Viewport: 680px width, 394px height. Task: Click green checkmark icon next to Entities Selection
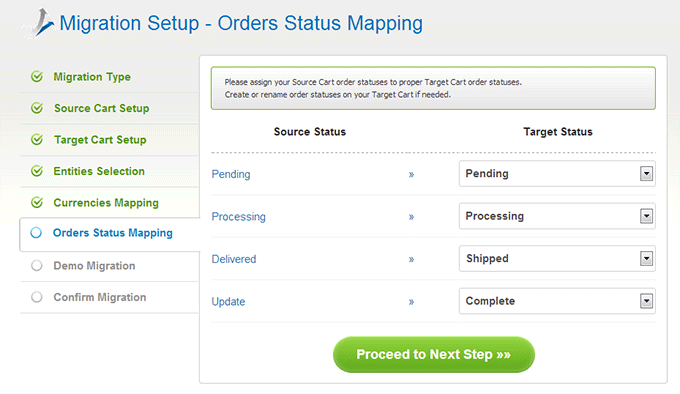click(37, 171)
